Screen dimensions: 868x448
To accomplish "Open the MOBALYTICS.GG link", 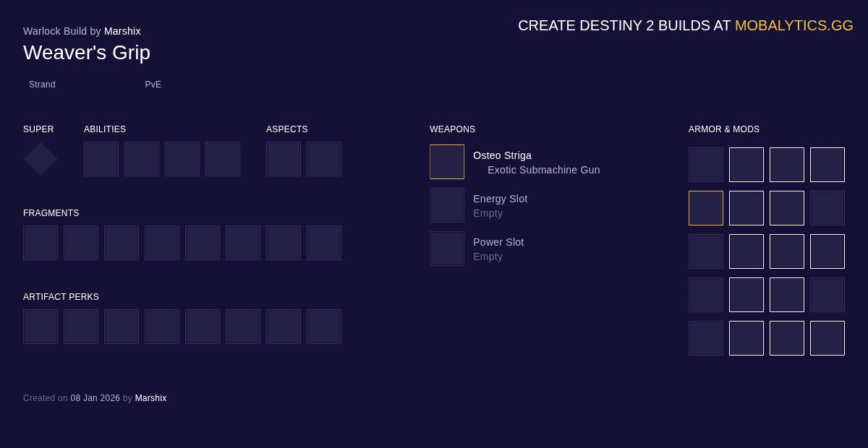I will [793, 25].
